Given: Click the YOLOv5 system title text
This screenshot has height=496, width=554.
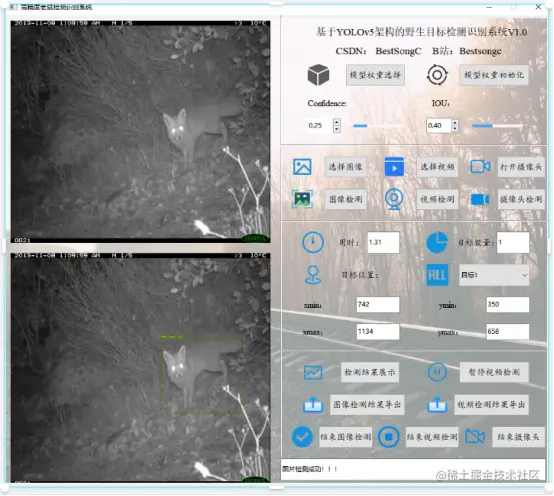Looking at the screenshot, I should 422,32.
